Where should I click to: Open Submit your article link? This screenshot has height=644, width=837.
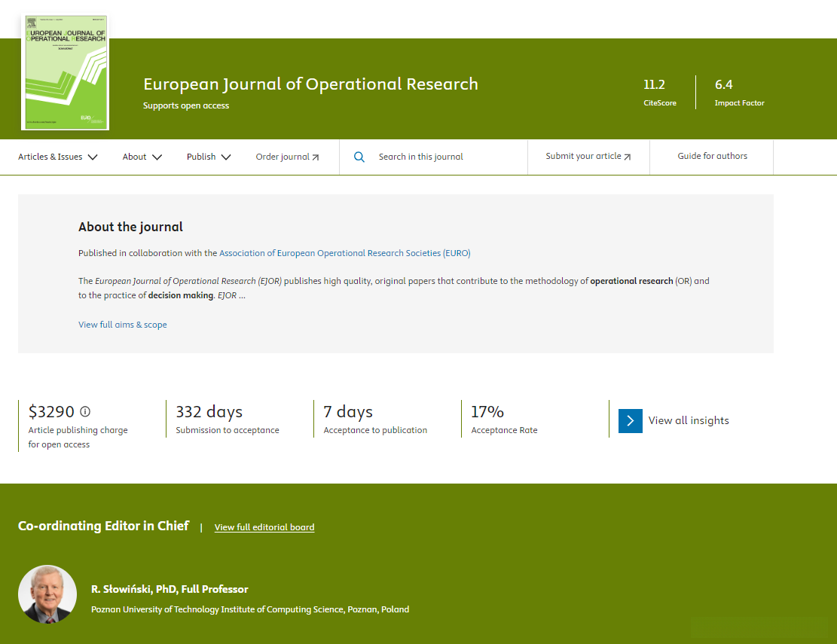tap(588, 157)
